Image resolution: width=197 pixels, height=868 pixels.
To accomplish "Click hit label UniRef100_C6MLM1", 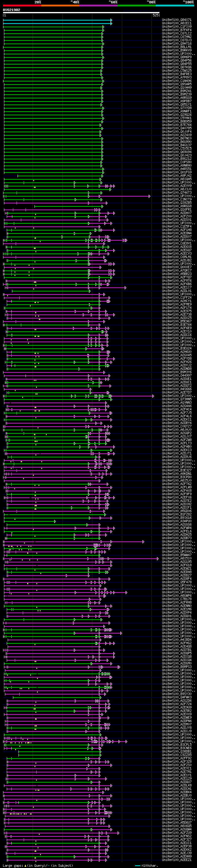I will click(177, 257).
